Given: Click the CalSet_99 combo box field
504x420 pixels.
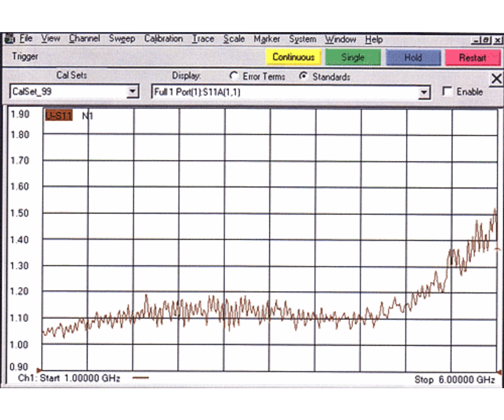Looking at the screenshot, I should pos(74,91).
